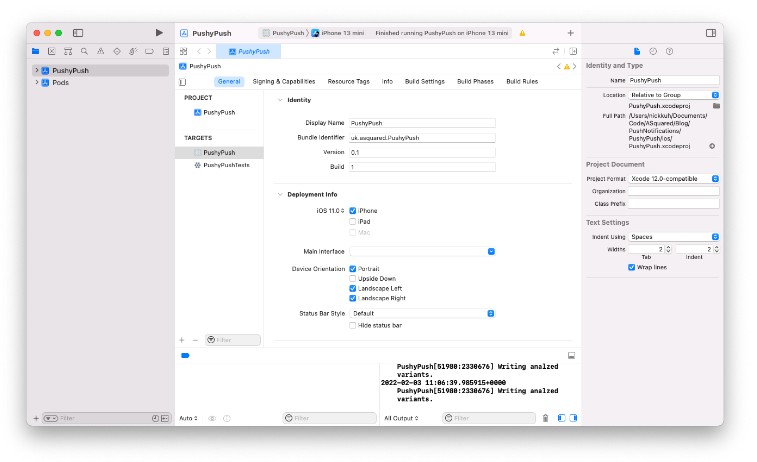Open the Report navigator
Screen dimensions: 757x462
166,51
